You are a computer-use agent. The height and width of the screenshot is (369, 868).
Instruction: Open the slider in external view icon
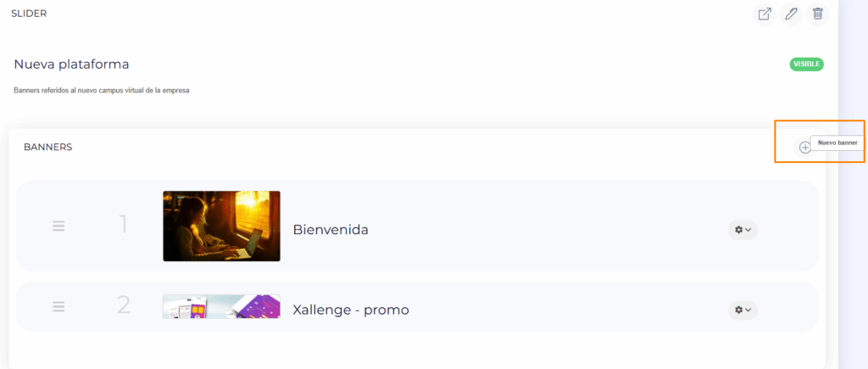(765, 14)
